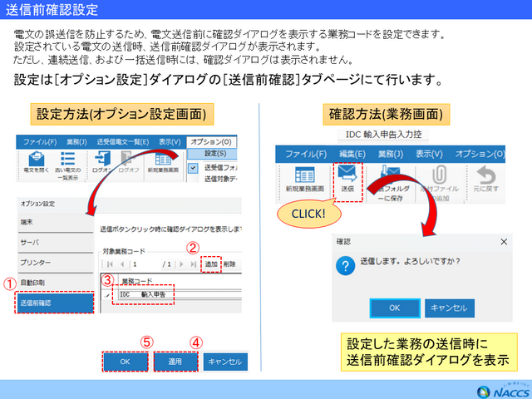The image size is (532, 399).
Task: Click OK in the option settings dialog
Action: (125, 362)
